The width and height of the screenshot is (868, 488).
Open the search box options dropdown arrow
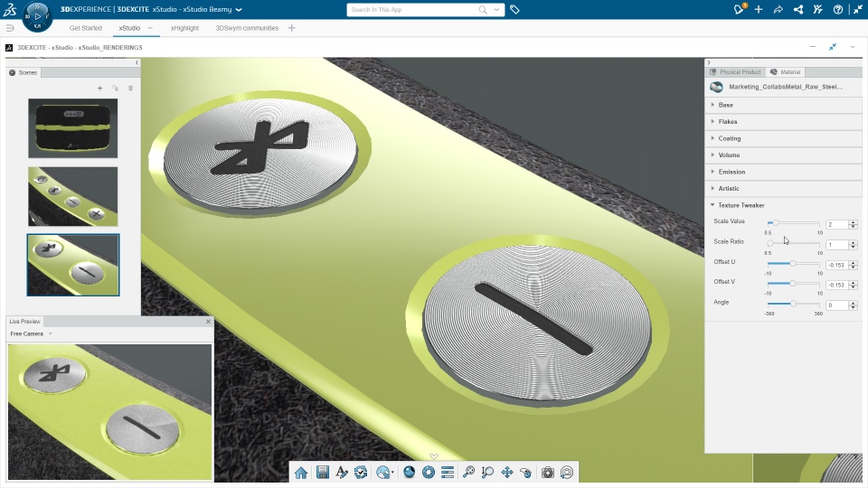[496, 9]
